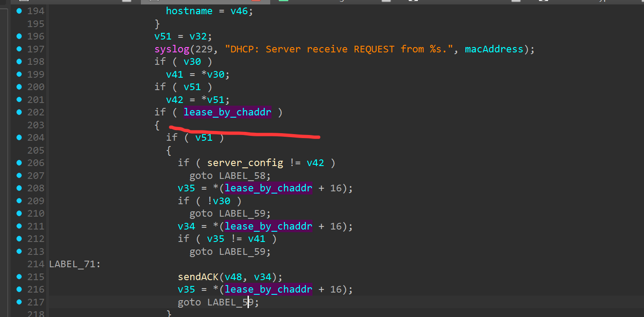Jump to LABEL_59 on line 210
This screenshot has width=644, height=317.
(242, 214)
